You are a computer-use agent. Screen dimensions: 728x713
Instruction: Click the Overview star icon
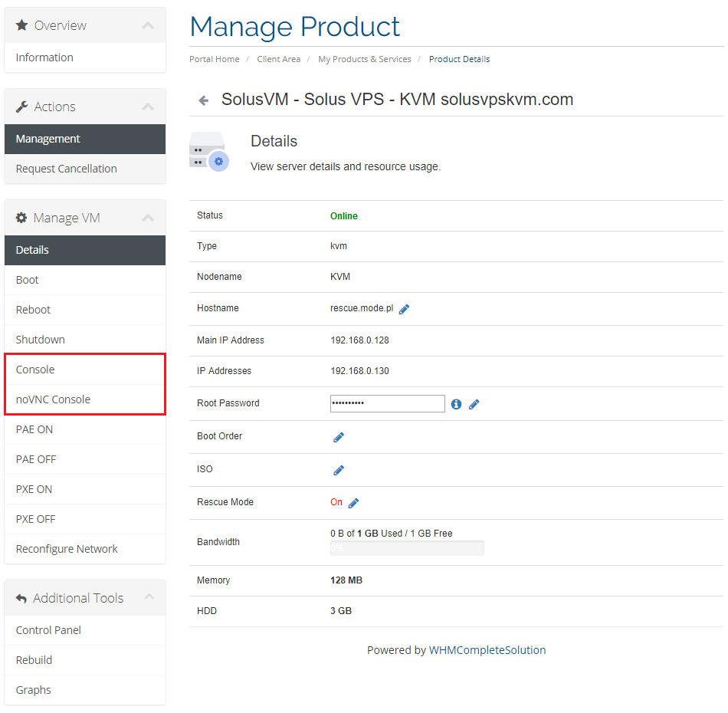(x=21, y=25)
